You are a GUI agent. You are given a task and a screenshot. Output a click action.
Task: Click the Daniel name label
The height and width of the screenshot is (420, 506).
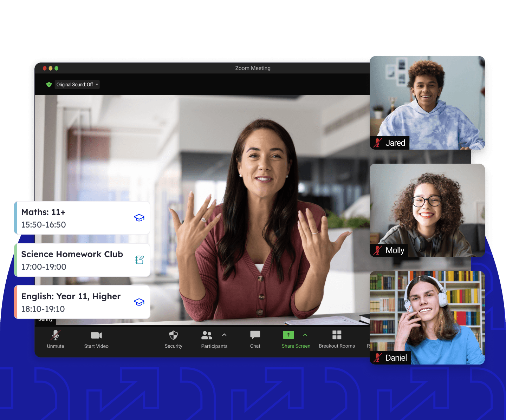[x=396, y=358]
